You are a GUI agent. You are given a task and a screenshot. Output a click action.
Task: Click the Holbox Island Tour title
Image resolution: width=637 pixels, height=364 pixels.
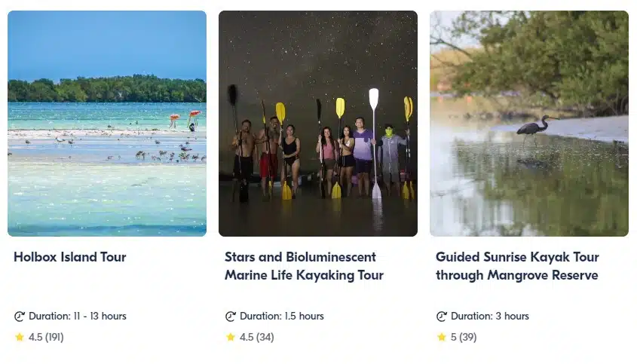pyautogui.click(x=70, y=257)
